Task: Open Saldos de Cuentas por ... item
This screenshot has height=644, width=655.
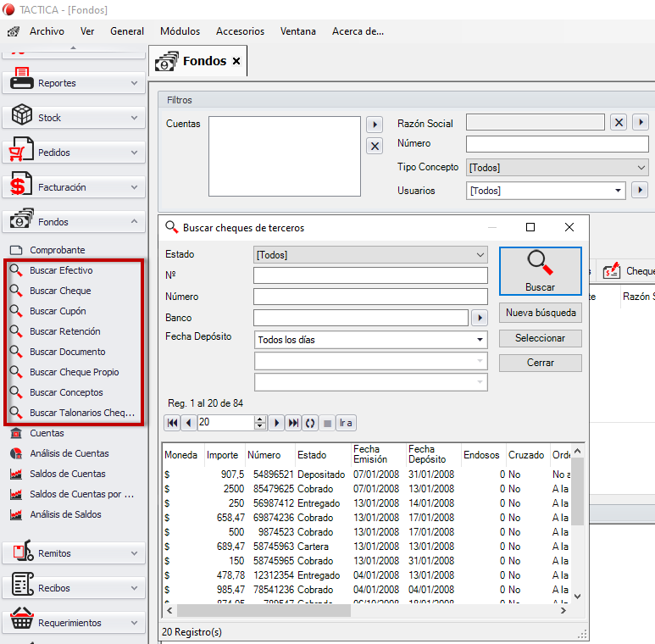Action: click(81, 494)
